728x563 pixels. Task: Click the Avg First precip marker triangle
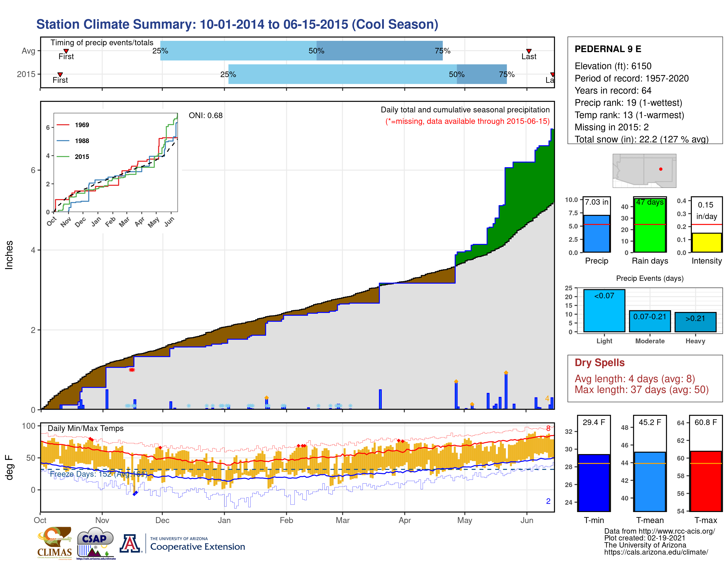pos(66,51)
